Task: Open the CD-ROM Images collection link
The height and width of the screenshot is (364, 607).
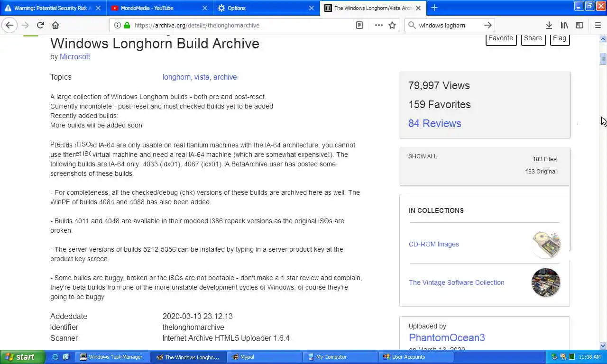Action: click(434, 244)
